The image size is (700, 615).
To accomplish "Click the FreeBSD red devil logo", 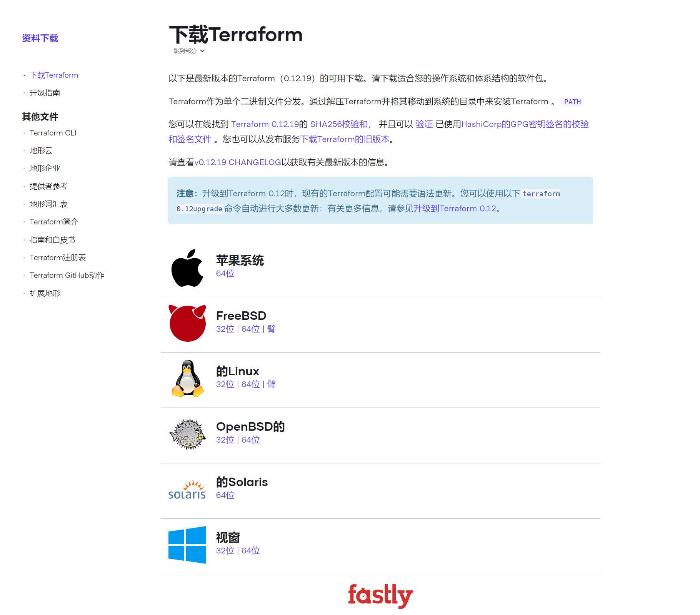I will click(187, 323).
